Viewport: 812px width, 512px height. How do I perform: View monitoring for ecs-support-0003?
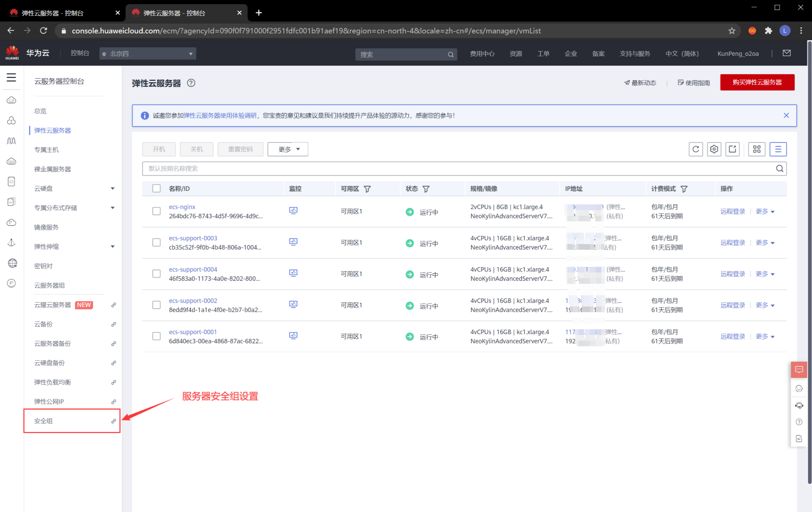coord(293,242)
